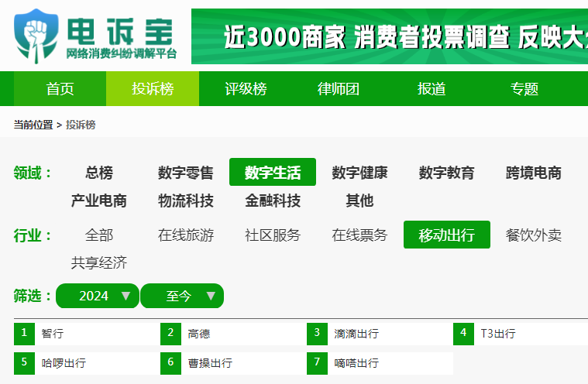The image size is (588, 384).
Task: Choose the 社区服务 industry
Action: point(273,235)
